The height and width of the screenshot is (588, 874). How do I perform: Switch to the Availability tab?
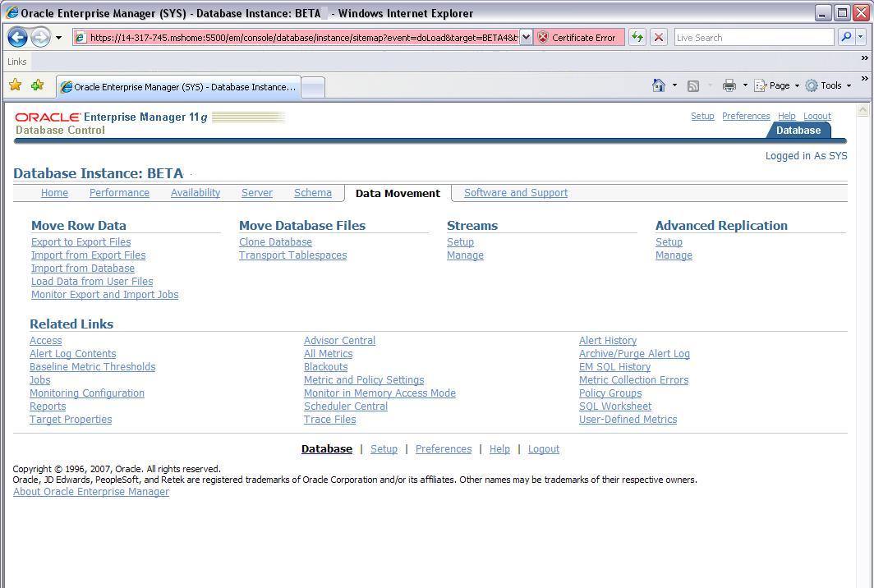[195, 193]
